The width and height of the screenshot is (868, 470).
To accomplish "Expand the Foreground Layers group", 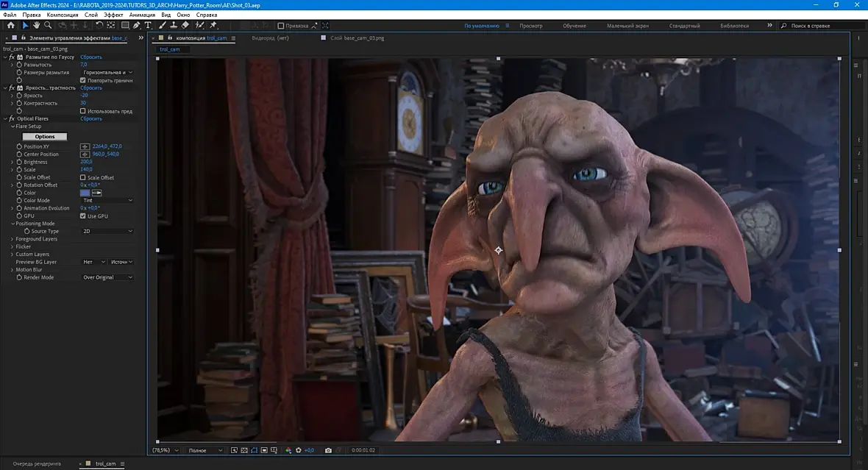I will pyautogui.click(x=13, y=239).
